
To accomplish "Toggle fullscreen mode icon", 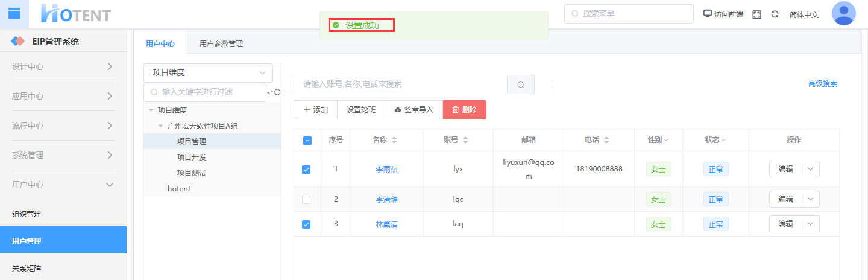I will click(x=756, y=14).
